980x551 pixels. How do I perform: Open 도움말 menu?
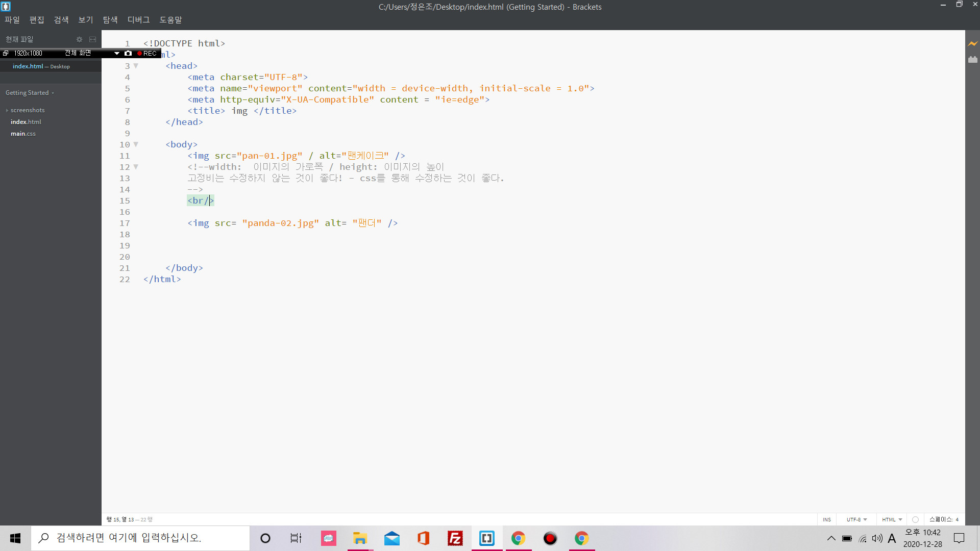pos(171,19)
